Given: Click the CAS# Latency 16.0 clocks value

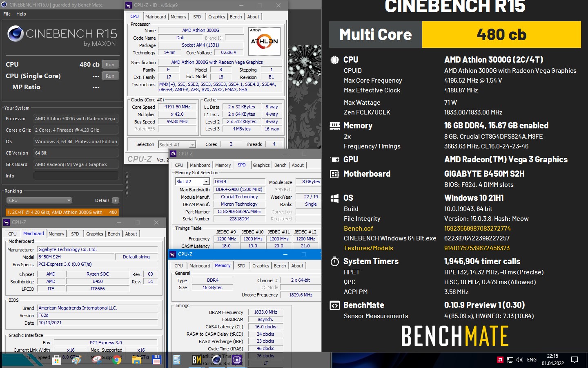Looking at the screenshot, I should click(265, 327).
